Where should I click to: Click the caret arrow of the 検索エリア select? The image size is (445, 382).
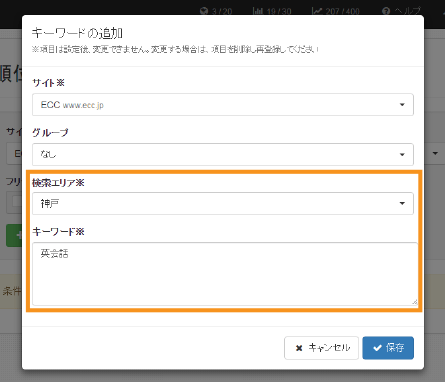(402, 203)
